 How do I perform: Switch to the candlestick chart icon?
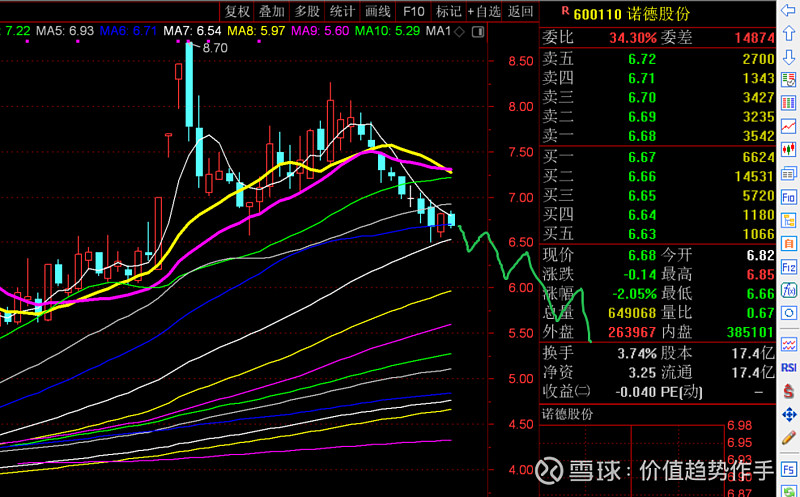[x=788, y=150]
